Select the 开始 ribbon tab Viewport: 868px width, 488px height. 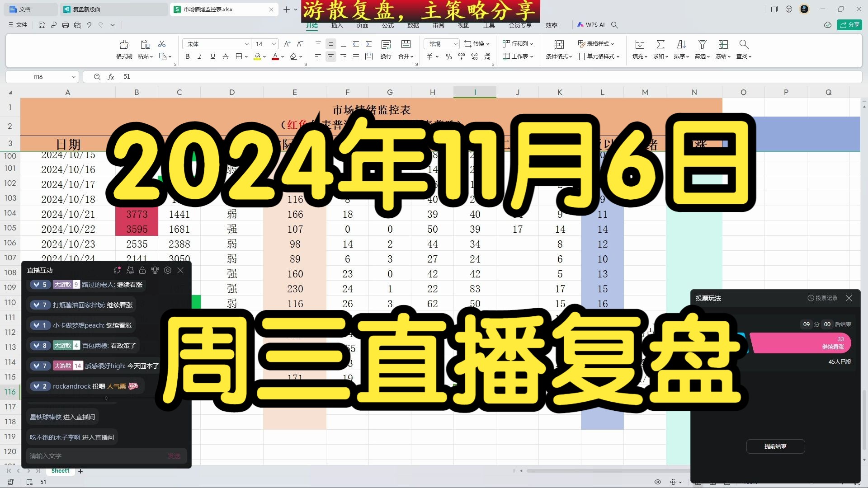(312, 24)
